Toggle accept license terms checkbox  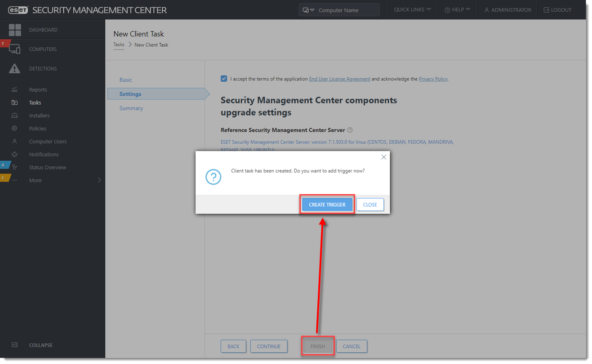(224, 79)
